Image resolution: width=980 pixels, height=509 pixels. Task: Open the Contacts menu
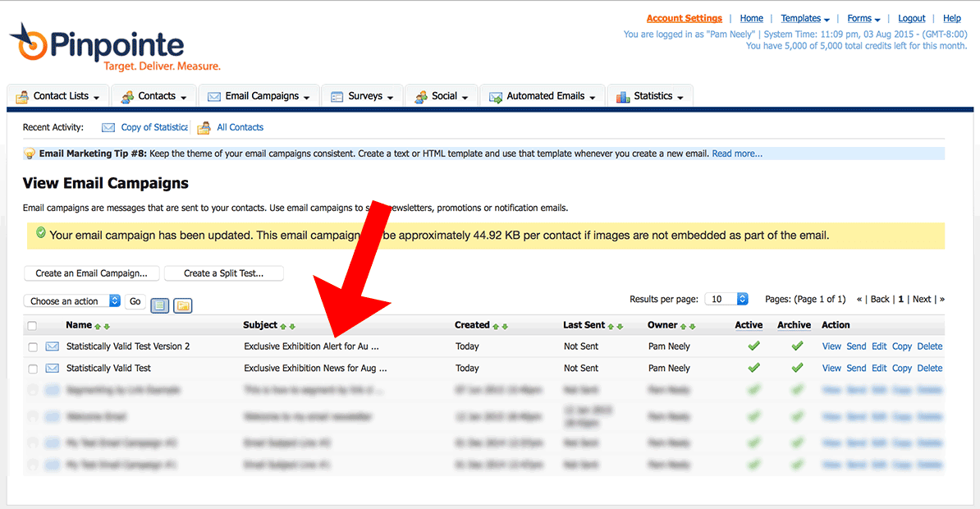[x=154, y=96]
